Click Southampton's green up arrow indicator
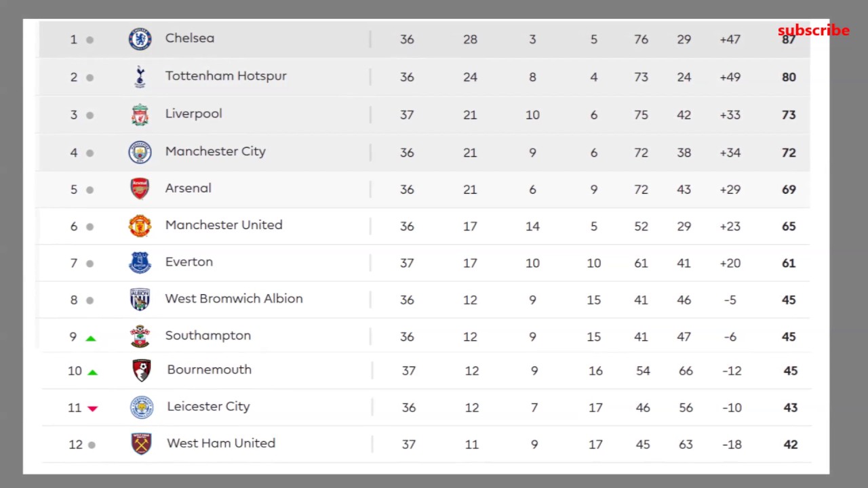868x488 pixels. 91,338
